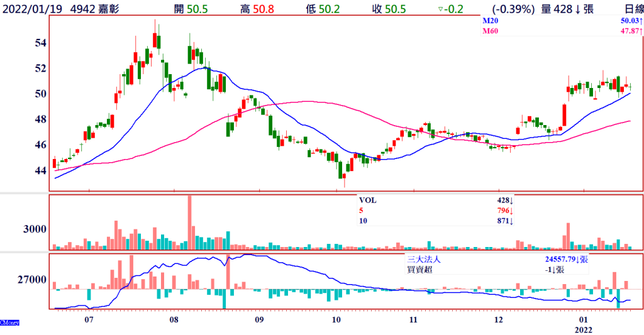Click the closing price 收 50.5

point(389,9)
